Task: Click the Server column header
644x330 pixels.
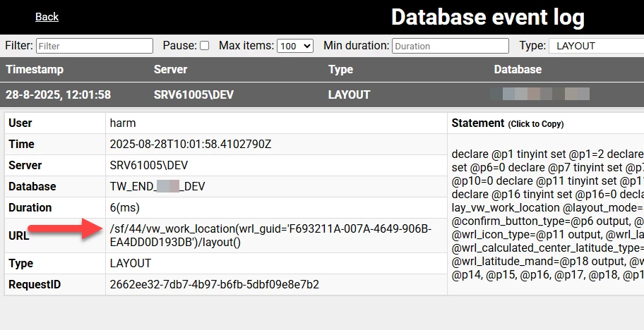Action: (x=170, y=70)
